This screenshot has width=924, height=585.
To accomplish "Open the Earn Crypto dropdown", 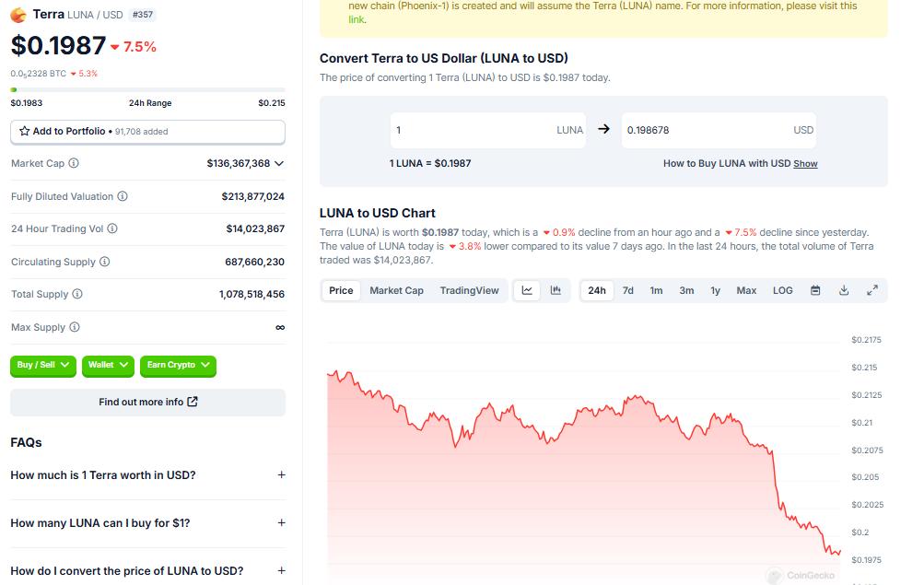I will [179, 365].
